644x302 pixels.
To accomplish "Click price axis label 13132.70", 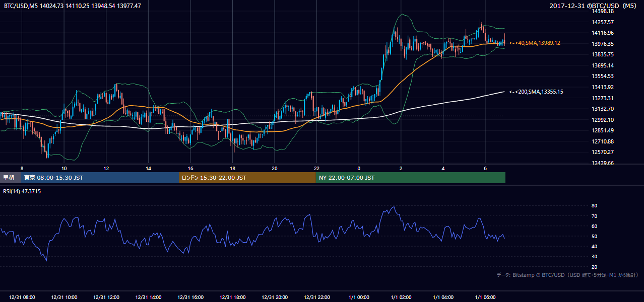I will tap(603, 109).
